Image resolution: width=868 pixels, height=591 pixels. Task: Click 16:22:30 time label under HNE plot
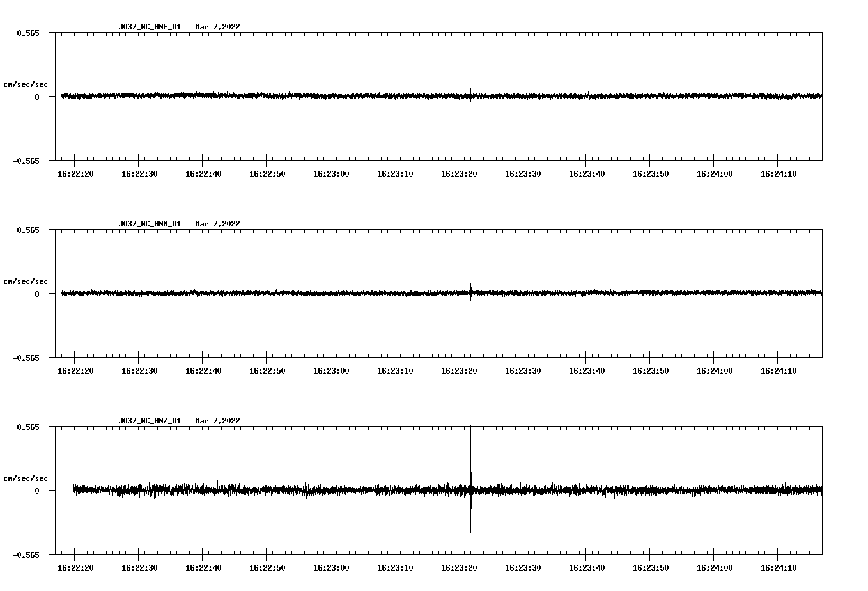(x=139, y=173)
